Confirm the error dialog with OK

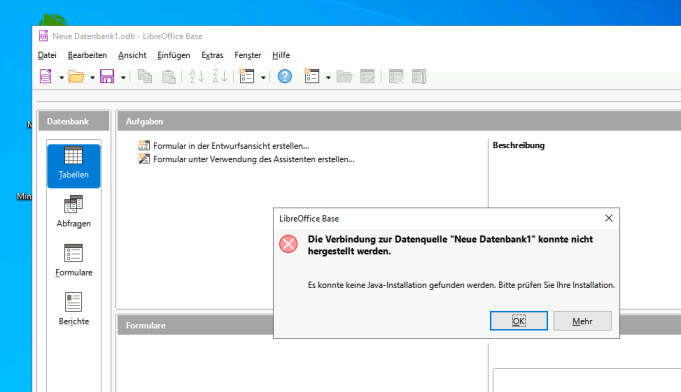click(x=519, y=321)
